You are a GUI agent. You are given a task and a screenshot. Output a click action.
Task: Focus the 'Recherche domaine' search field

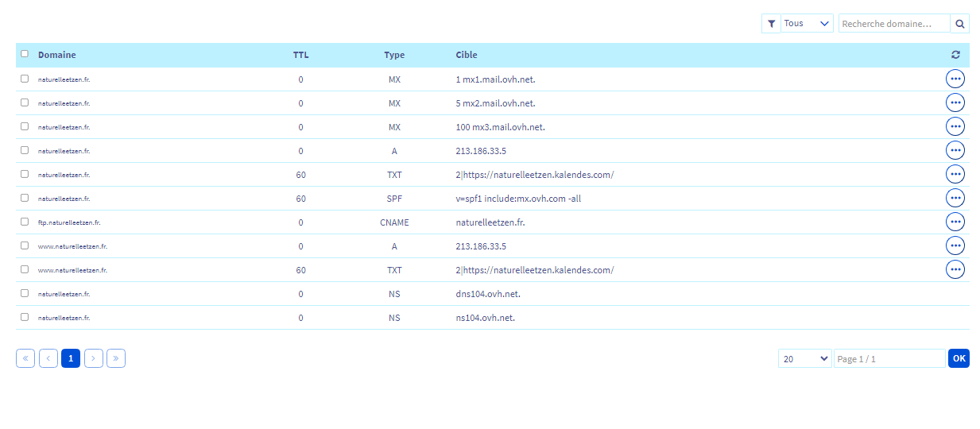point(894,24)
